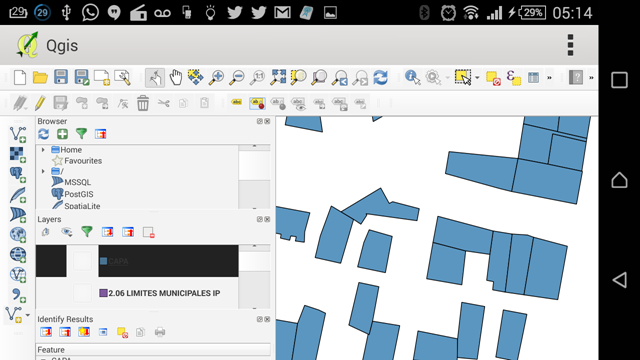Zoom to native 1:1 resolution
This screenshot has height=360, width=640.
[x=258, y=78]
